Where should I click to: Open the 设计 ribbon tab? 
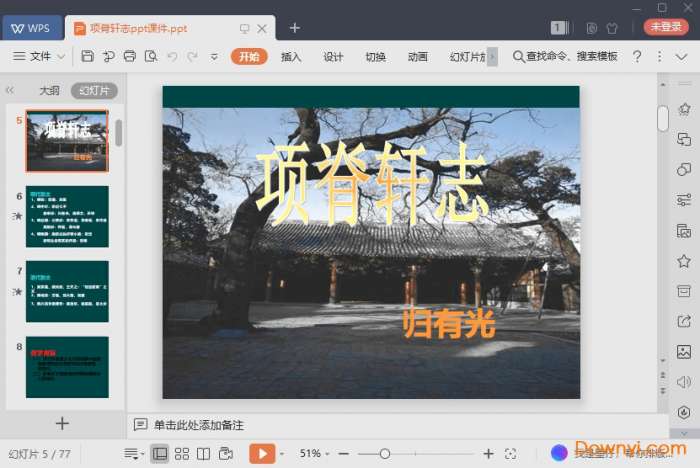tap(333, 57)
